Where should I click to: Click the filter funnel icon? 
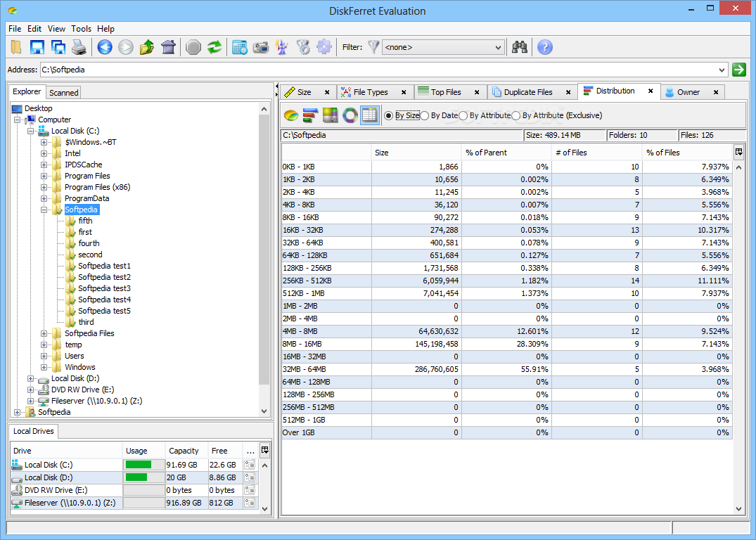373,47
